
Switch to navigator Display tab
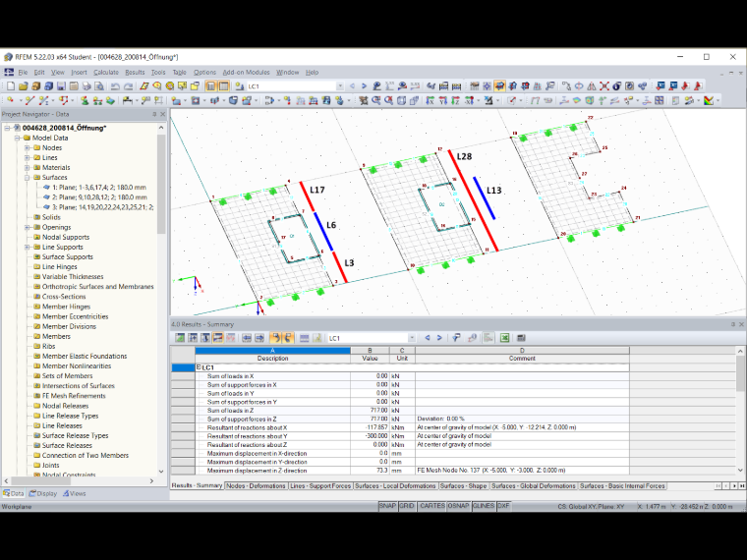[x=43, y=493]
